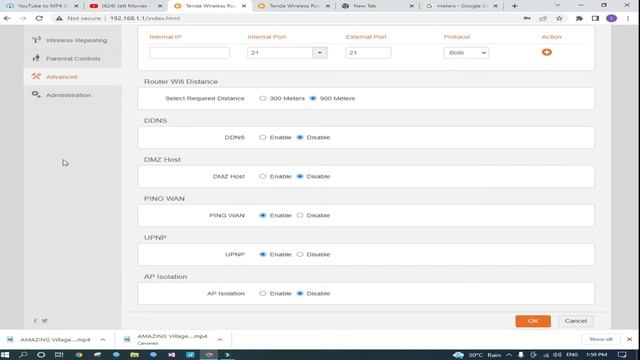Go back to previous page
This screenshot has width=640, height=360.
point(7,18)
